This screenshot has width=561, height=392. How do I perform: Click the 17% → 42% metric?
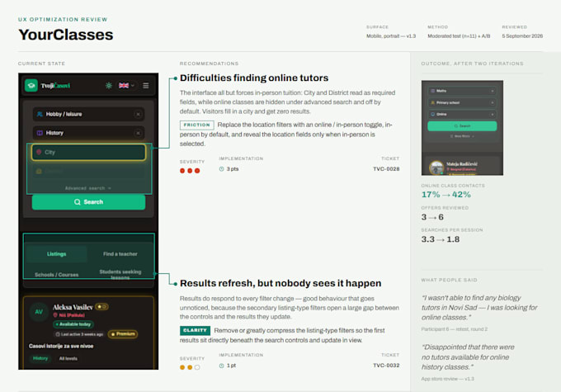coord(445,195)
